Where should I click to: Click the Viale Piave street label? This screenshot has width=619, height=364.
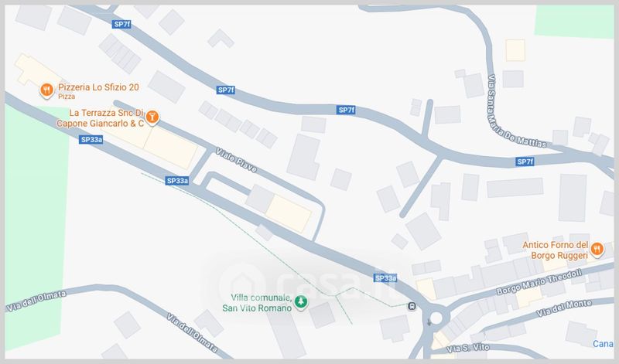tap(237, 160)
